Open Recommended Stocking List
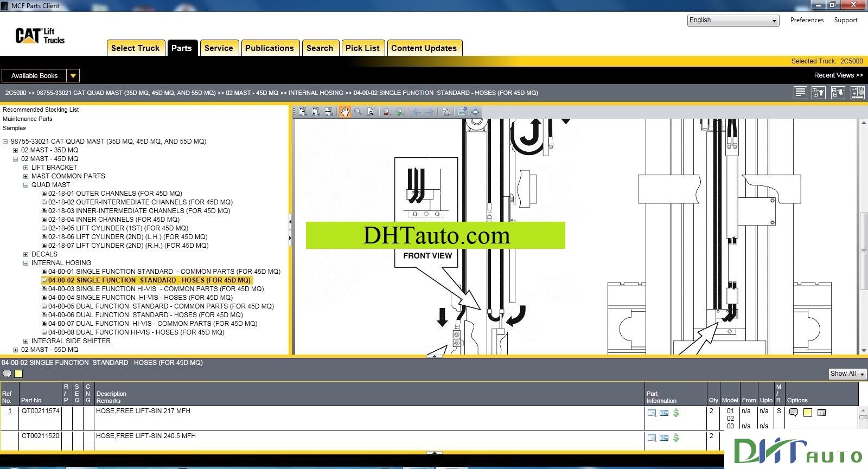The image size is (868, 469). 41,110
